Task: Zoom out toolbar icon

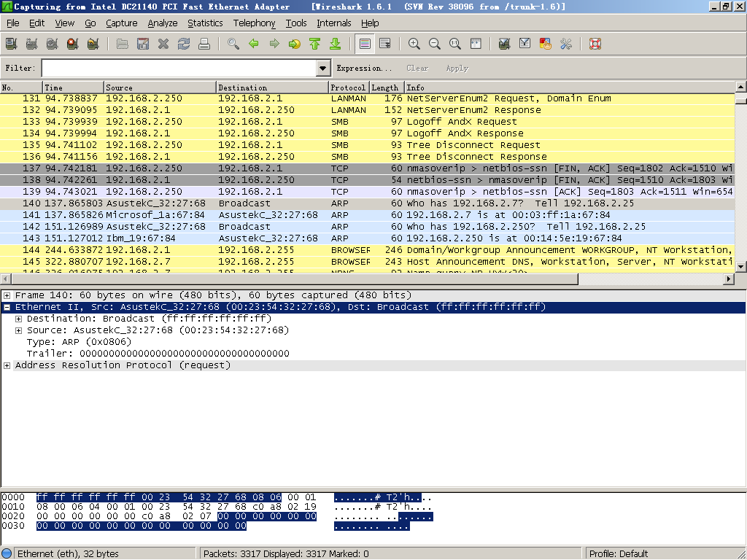Action: pyautogui.click(x=435, y=44)
